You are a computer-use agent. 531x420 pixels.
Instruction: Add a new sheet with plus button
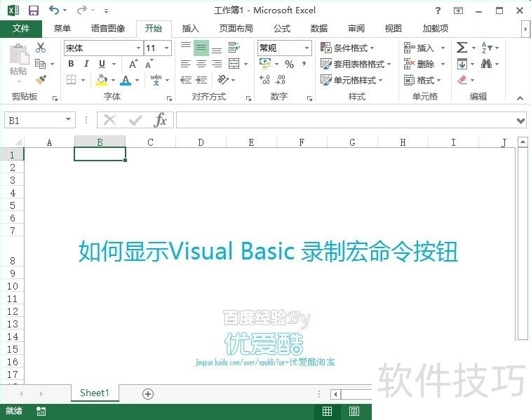[x=148, y=393]
